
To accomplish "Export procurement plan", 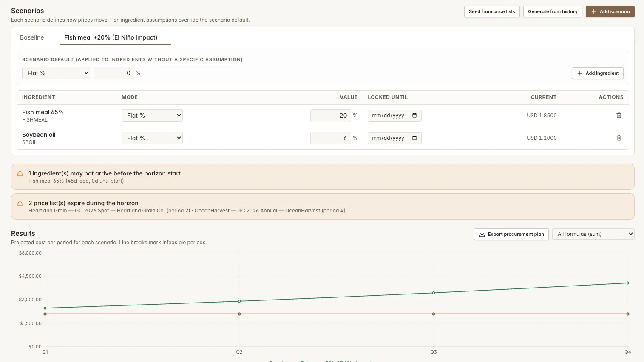I will 511,234.
